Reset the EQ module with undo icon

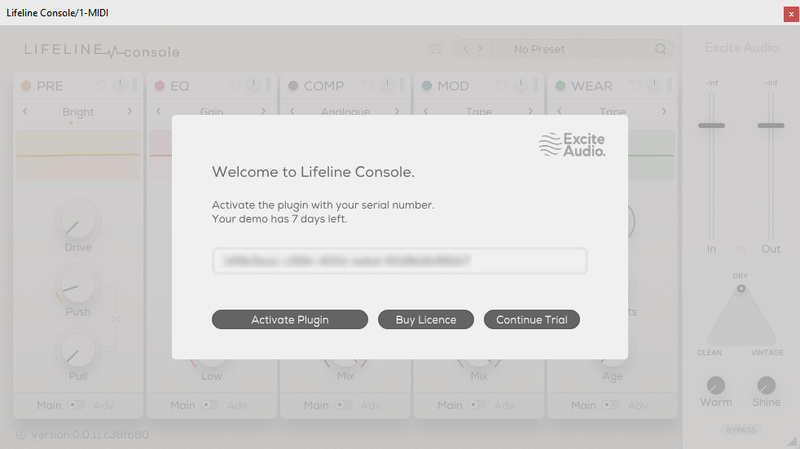click(234, 85)
